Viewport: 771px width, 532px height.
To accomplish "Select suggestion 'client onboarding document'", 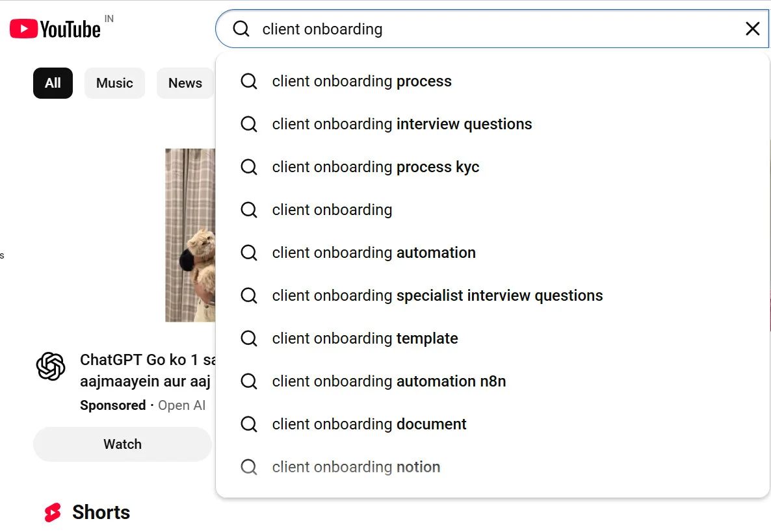I will point(369,424).
